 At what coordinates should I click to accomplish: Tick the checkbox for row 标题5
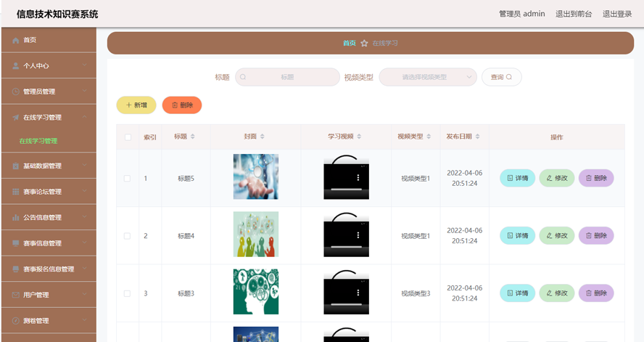click(128, 179)
